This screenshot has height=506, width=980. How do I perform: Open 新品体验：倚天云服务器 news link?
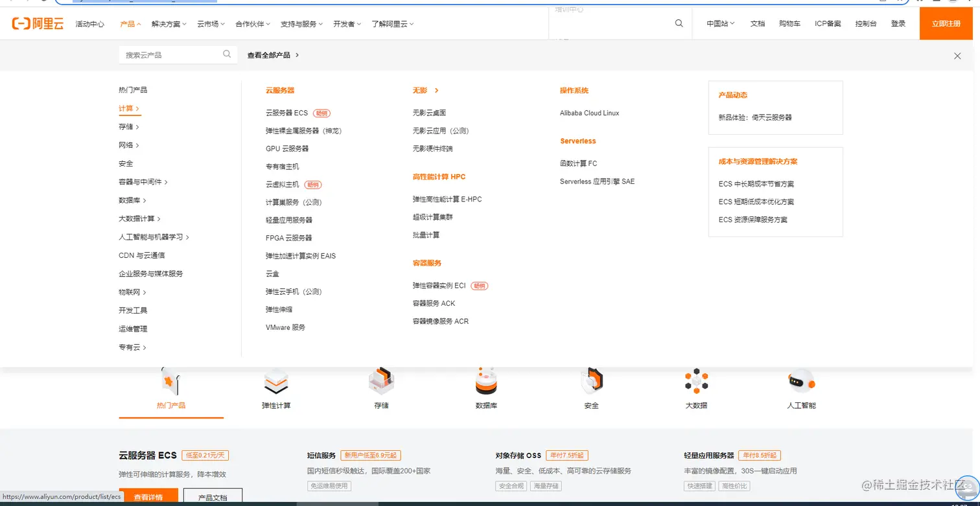tap(755, 117)
